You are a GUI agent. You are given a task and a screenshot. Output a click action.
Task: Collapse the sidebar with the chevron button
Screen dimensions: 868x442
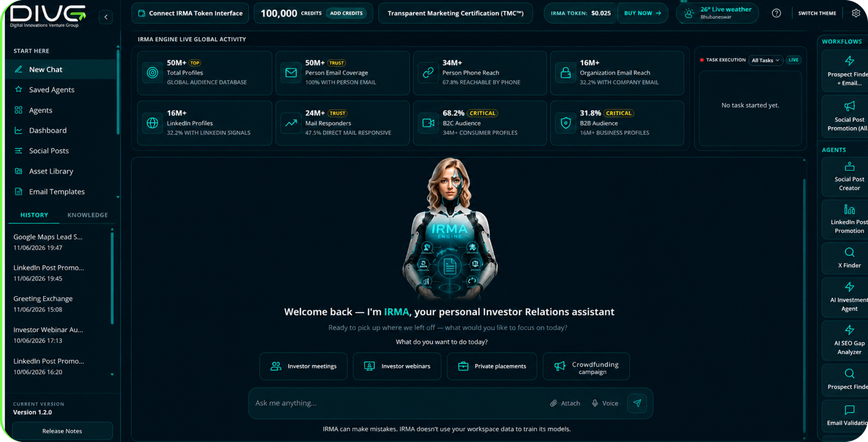[106, 17]
